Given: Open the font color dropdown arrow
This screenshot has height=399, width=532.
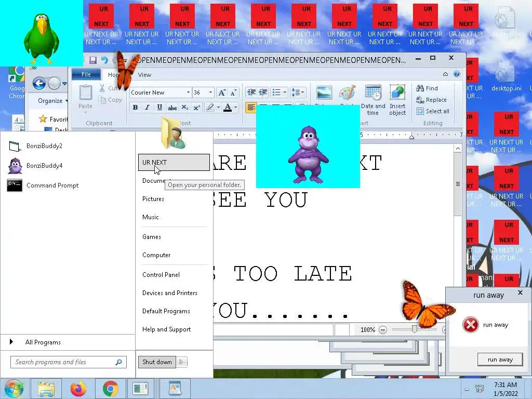Looking at the screenshot, I should 236,108.
